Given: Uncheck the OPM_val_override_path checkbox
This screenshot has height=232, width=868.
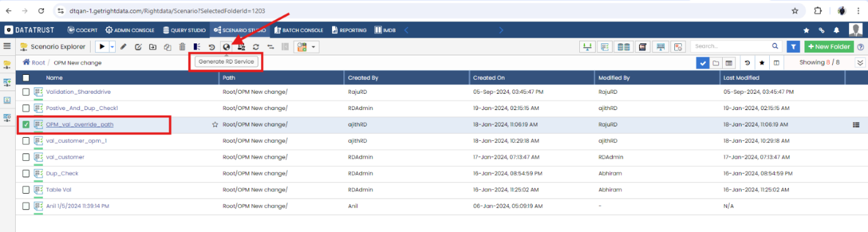Looking at the screenshot, I should 26,124.
